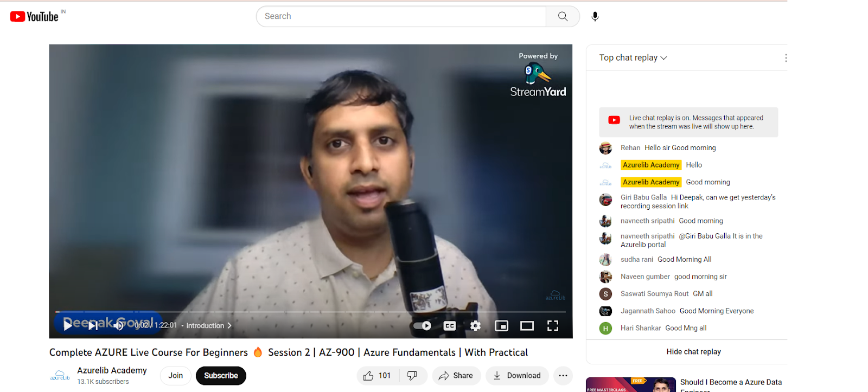Go to YouTube home via logo
Screen dimensions: 868x392
pos(34,17)
